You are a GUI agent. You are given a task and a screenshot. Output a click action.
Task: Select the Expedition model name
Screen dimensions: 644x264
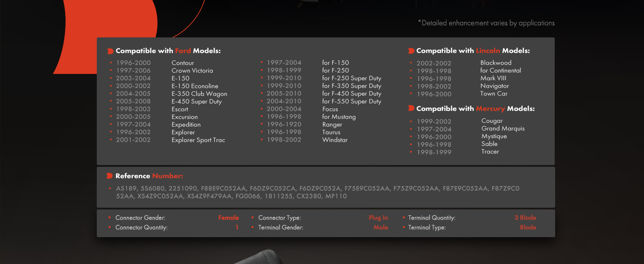click(x=186, y=125)
